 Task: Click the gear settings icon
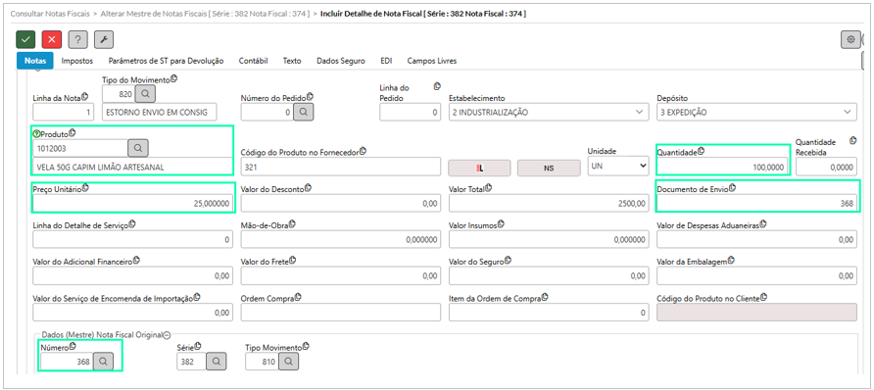point(851,40)
